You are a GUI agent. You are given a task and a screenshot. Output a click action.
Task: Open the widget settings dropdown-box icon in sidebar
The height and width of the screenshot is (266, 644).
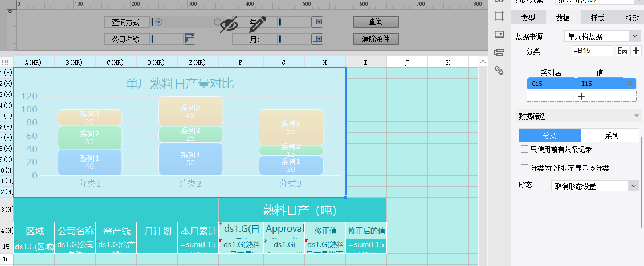(499, 34)
